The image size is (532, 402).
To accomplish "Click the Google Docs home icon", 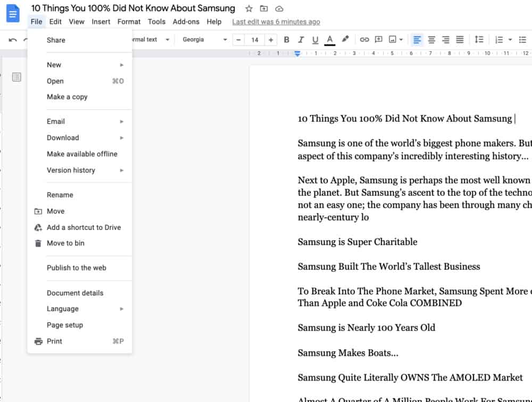I will tap(13, 13).
